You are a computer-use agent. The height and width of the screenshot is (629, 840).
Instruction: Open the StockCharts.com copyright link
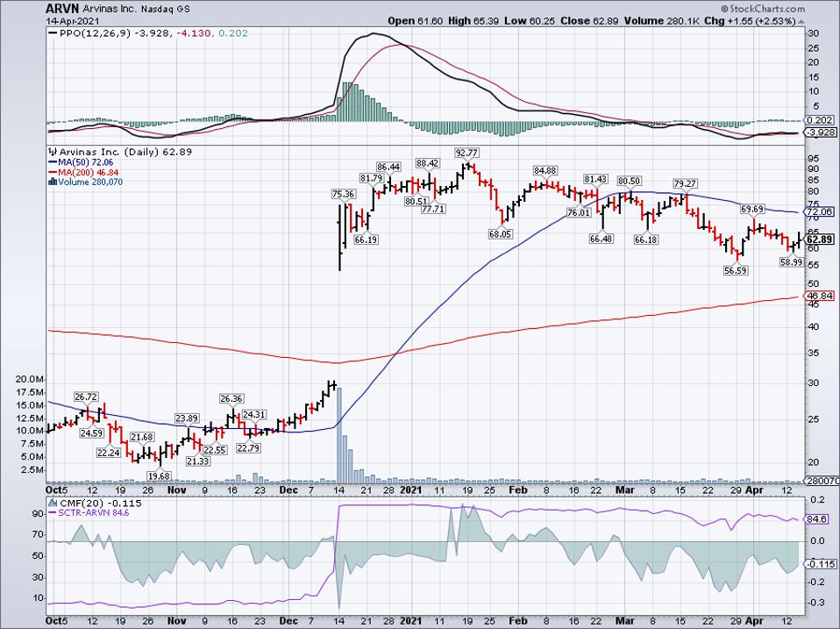[762, 9]
